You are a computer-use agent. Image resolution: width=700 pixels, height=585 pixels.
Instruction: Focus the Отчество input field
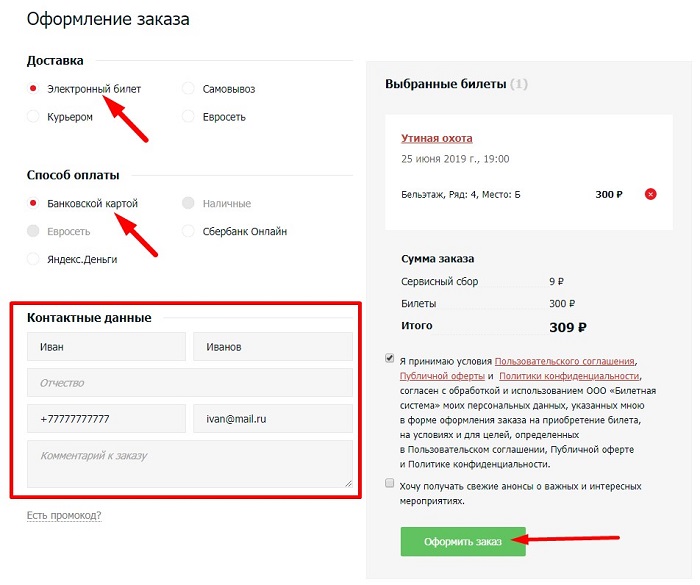(189, 383)
